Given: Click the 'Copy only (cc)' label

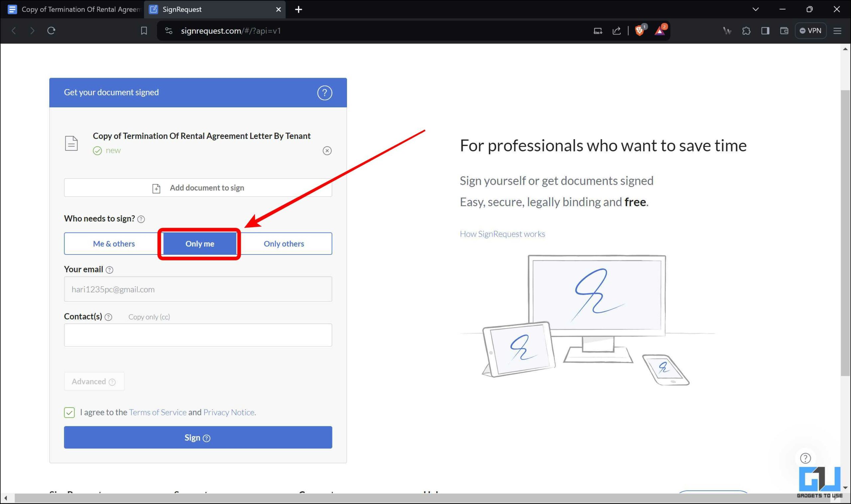Looking at the screenshot, I should (149, 317).
